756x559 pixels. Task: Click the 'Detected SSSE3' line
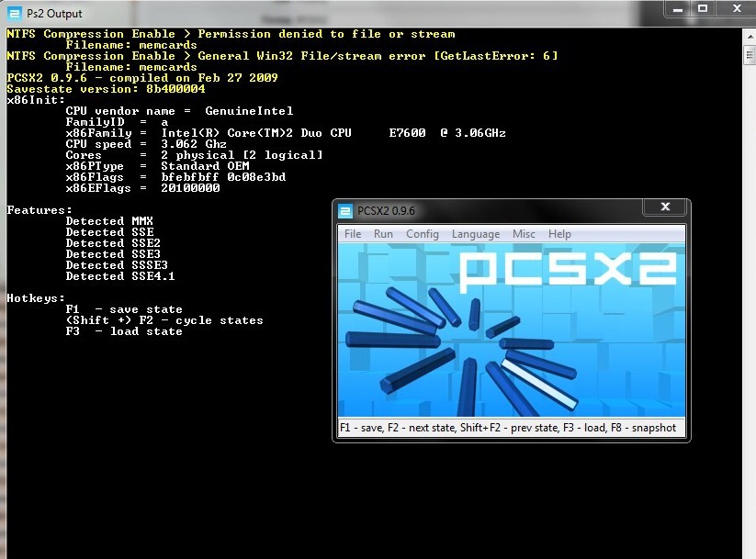[117, 265]
